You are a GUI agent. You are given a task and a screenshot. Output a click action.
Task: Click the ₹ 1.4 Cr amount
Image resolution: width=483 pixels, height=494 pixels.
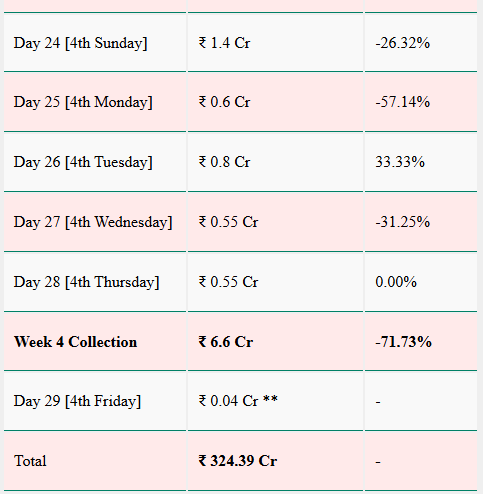pos(224,43)
